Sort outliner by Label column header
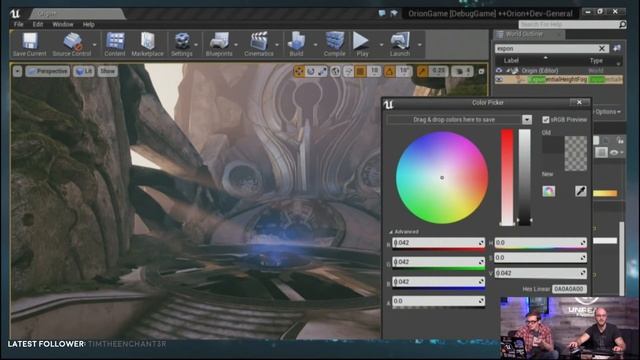Viewport: 640px width, 360px height. click(511, 61)
